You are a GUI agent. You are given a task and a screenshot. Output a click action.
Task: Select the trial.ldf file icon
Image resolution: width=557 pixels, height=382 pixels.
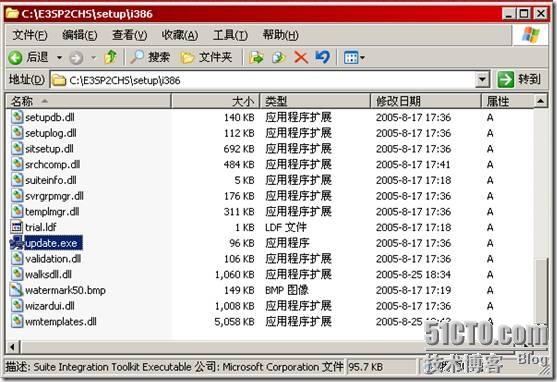pos(17,227)
